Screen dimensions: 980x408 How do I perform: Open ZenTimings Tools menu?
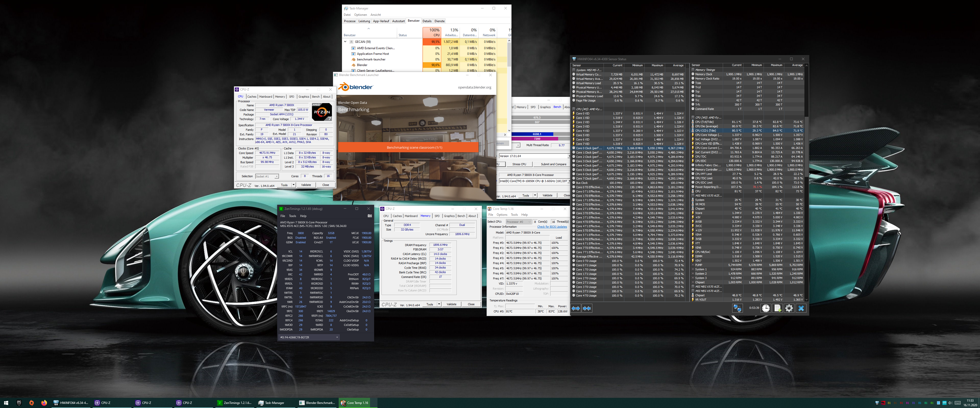coord(292,216)
